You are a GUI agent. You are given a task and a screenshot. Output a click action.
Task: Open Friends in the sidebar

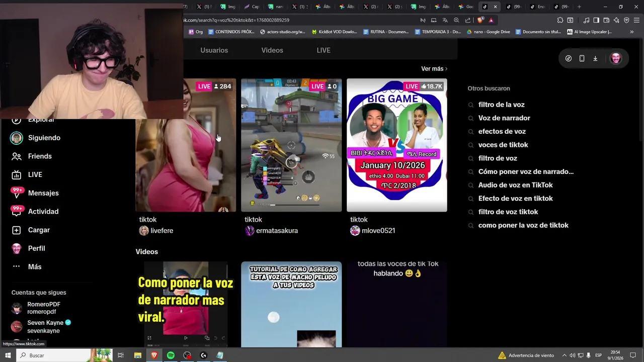[x=31, y=156]
